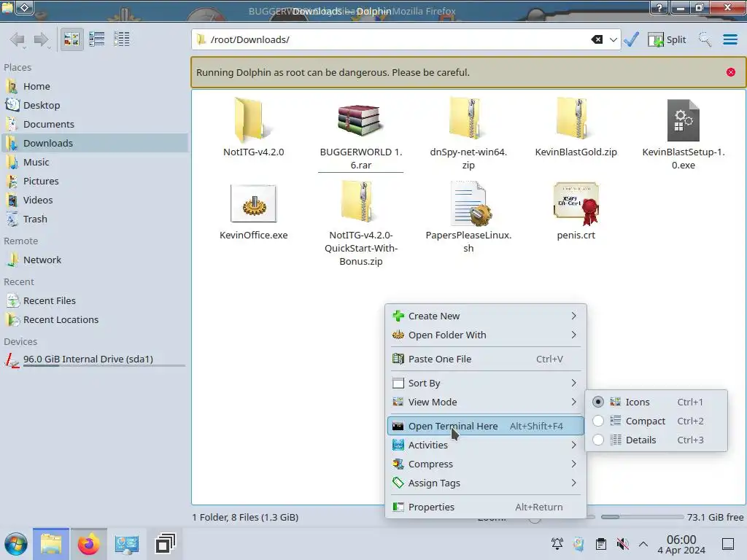Expand hidden system tray icons

(x=643, y=544)
